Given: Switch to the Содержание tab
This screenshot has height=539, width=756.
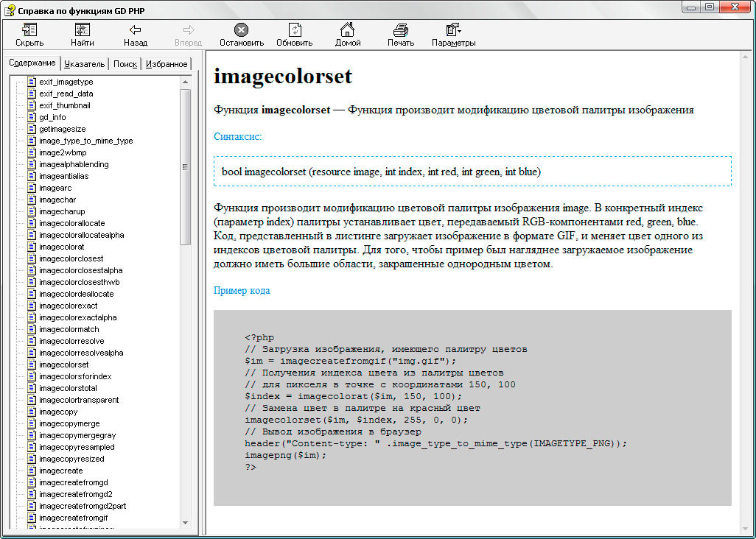Looking at the screenshot, I should click(x=32, y=63).
